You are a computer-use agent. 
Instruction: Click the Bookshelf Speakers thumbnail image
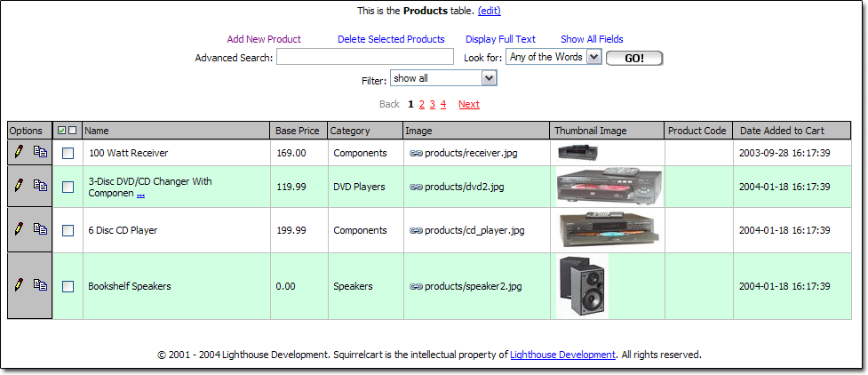pyautogui.click(x=582, y=285)
